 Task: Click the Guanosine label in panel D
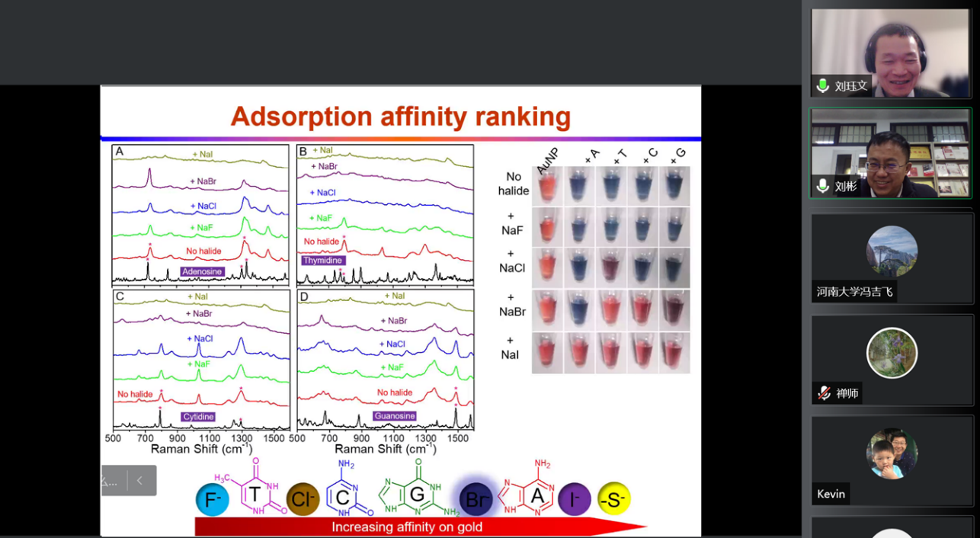point(395,416)
